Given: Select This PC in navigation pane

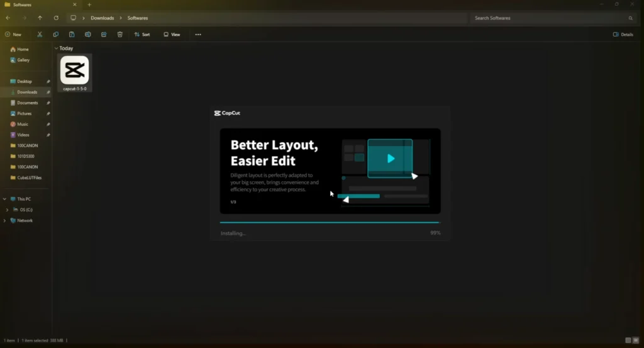Looking at the screenshot, I should coord(23,199).
